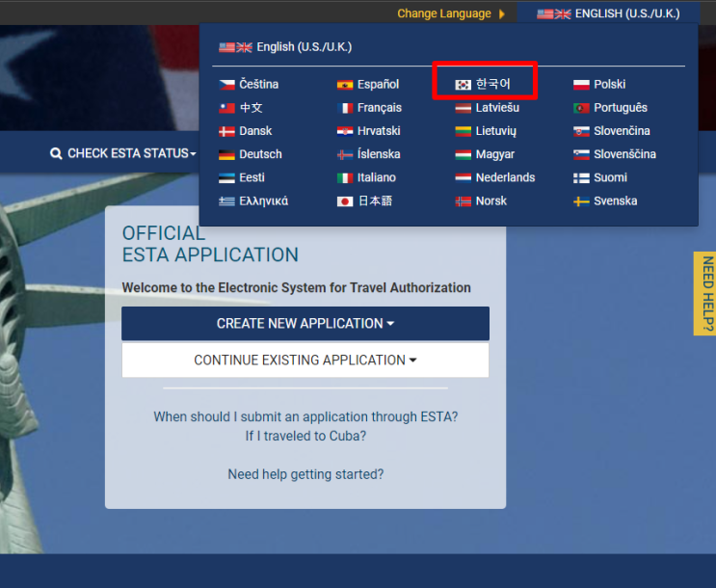716x588 pixels.
Task: Click the Slovak flag icon beside Slovenčina
Action: (x=581, y=131)
